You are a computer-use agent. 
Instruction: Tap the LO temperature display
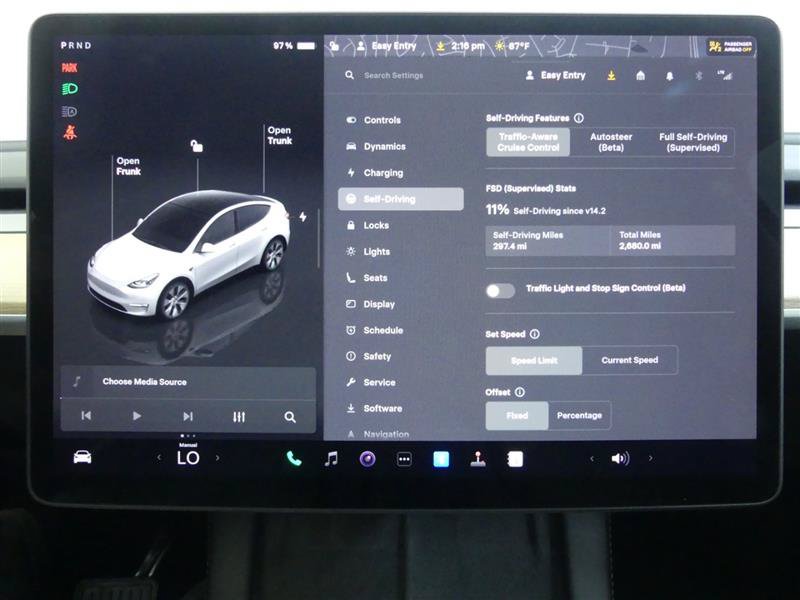(x=188, y=458)
